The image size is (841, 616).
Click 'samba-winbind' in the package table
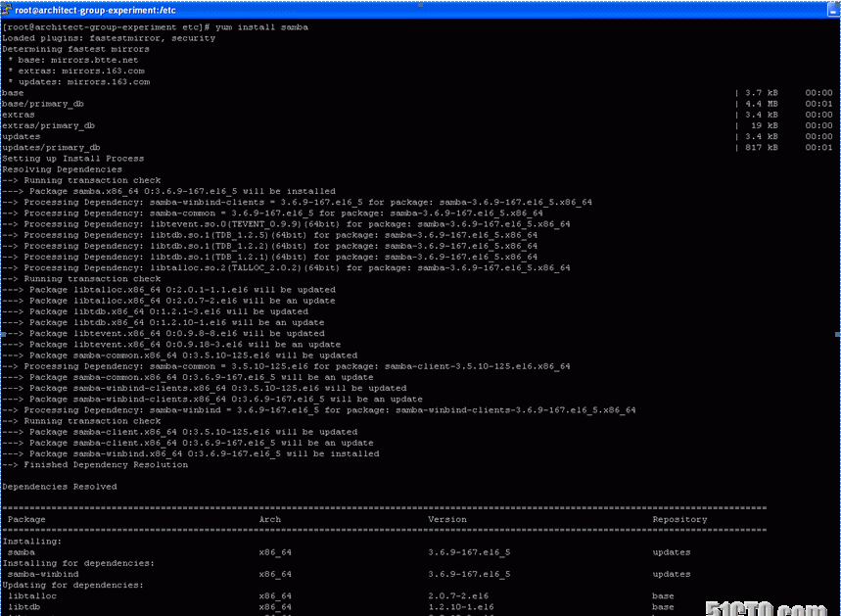point(43,574)
